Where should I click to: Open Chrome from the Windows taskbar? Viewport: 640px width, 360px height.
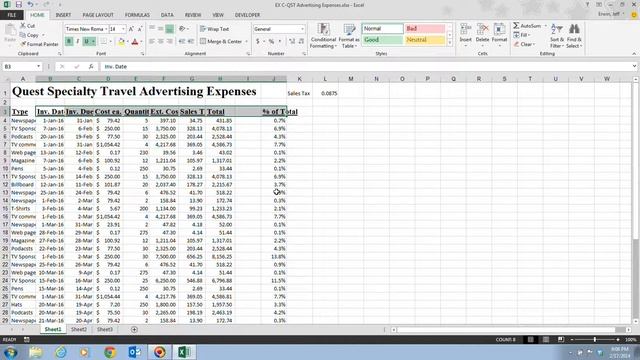[110, 352]
